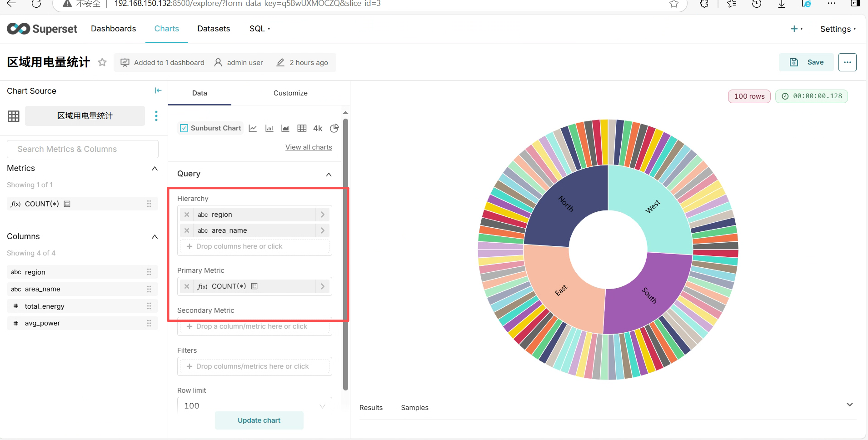Expand COUNT(*) primary metric options
This screenshot has width=868, height=440.
[323, 286]
